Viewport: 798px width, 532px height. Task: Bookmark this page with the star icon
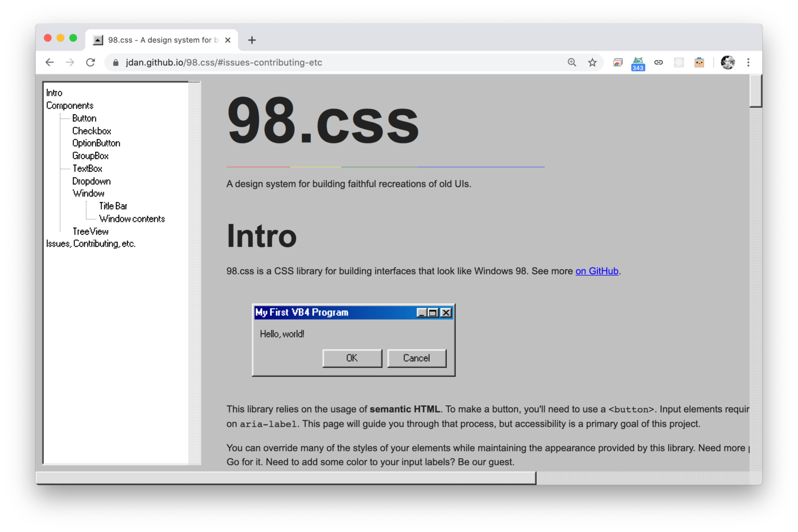(592, 62)
